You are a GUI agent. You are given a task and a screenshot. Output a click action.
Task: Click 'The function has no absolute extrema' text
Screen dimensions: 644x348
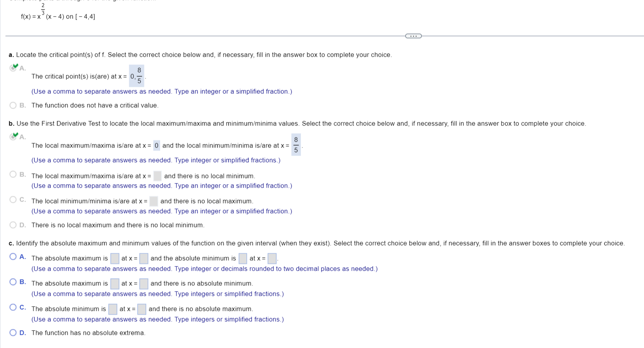pos(88,333)
